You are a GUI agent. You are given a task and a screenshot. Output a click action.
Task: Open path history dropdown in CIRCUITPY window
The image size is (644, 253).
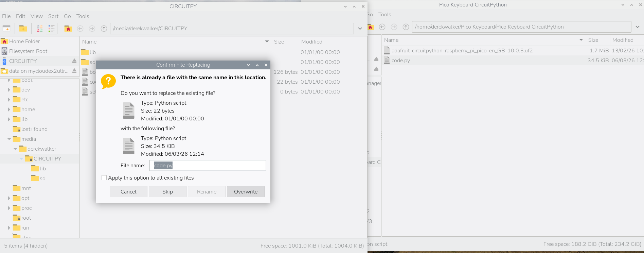[x=360, y=29]
